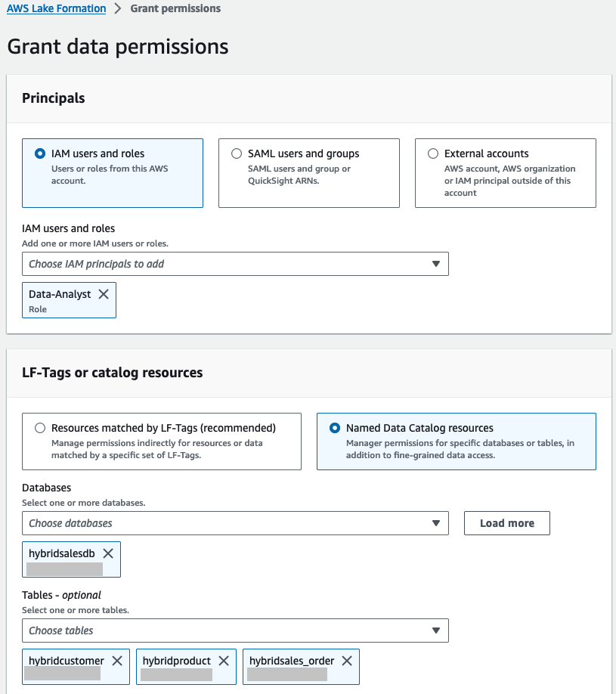
Task: Select IAM users and roles option
Action: pos(41,153)
